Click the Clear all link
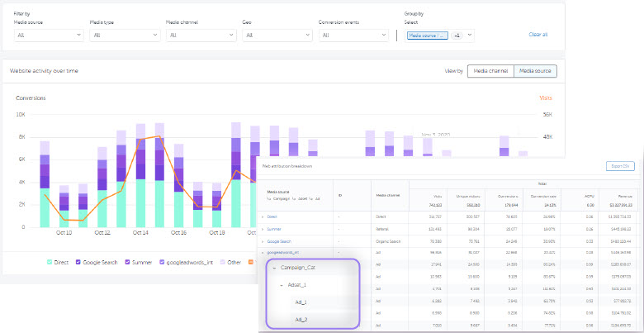Screen dimensions: 644x333 pyautogui.click(x=537, y=35)
